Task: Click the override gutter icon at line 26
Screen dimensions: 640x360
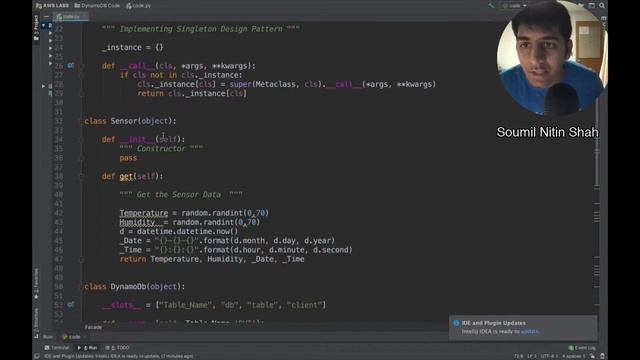Action: [71, 65]
